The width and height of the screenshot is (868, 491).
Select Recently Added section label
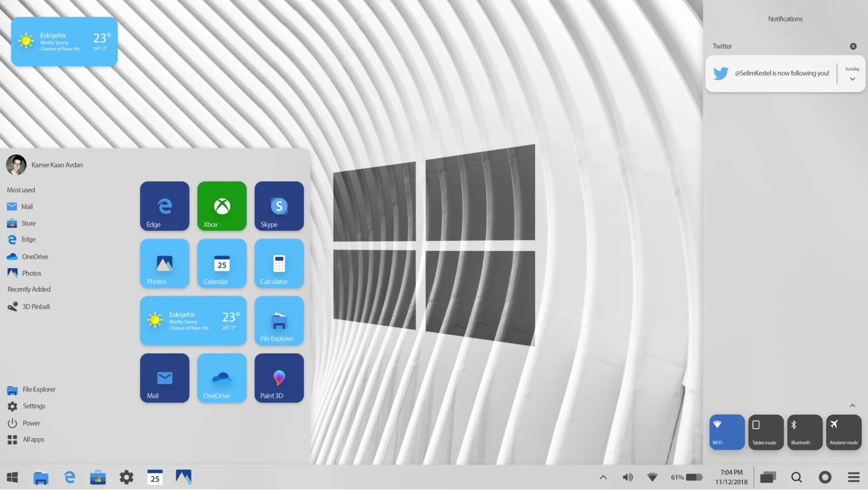point(28,289)
